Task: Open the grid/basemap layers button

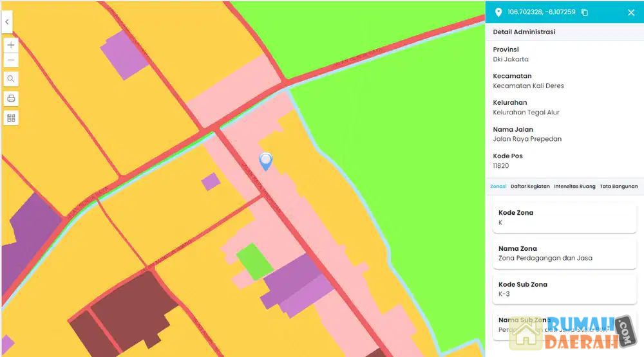Action: coord(11,118)
